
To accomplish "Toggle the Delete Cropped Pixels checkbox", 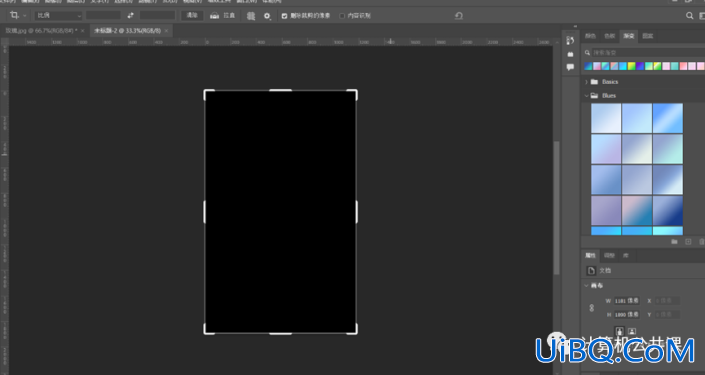I will coord(284,16).
